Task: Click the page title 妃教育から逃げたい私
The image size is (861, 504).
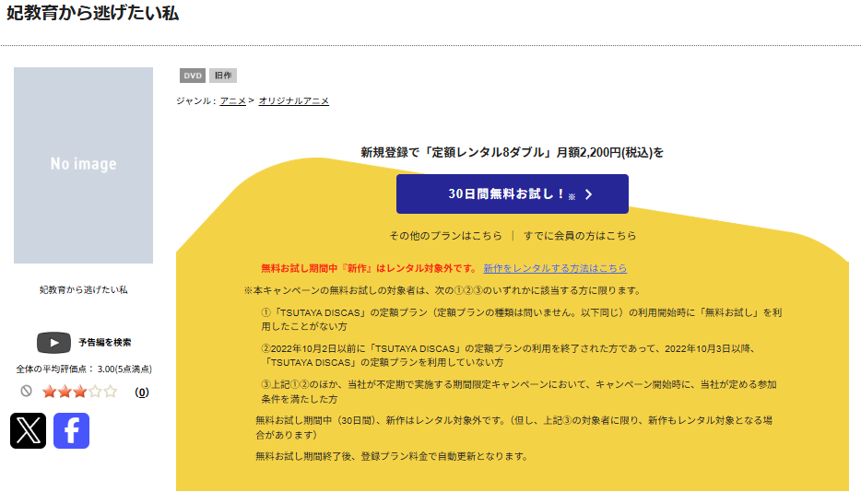Action: (93, 13)
